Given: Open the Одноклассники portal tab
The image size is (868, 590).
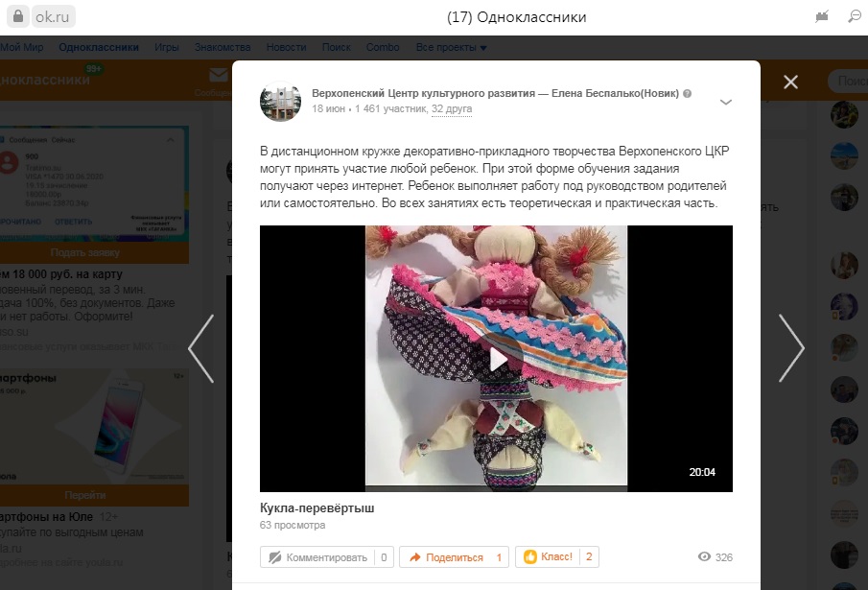Looking at the screenshot, I should pyautogui.click(x=99, y=48).
